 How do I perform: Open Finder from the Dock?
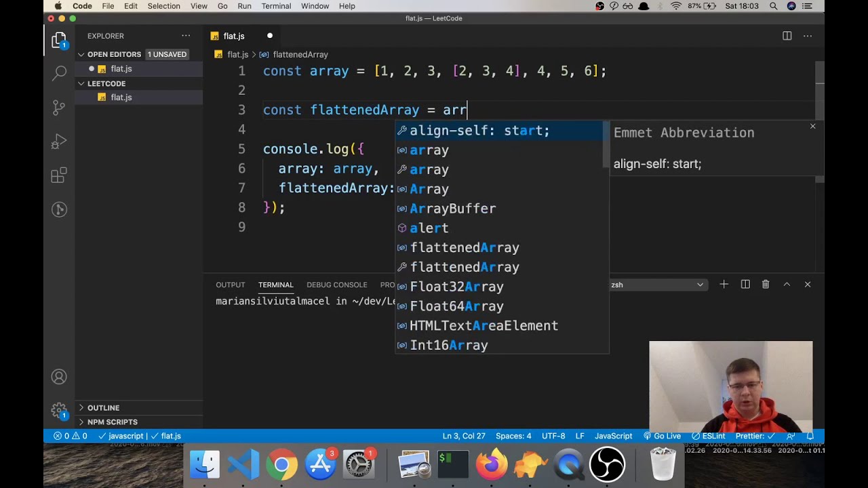(204, 465)
